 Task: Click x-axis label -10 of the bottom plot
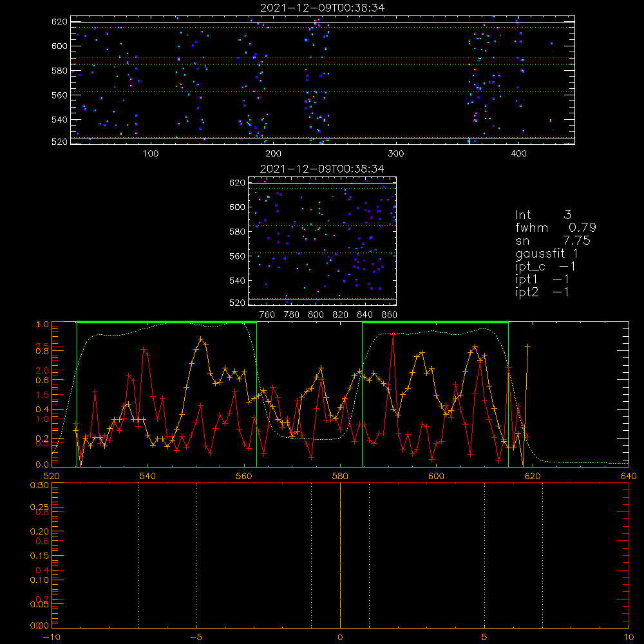(52, 637)
